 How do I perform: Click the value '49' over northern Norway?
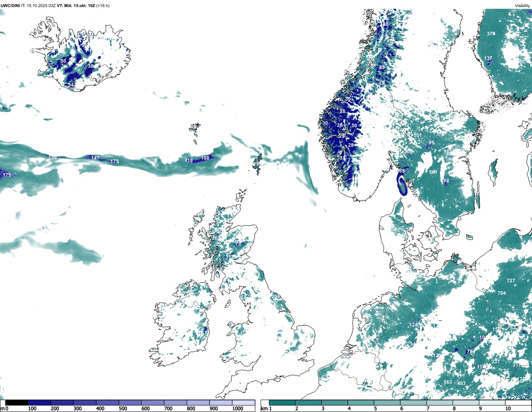[x=382, y=67]
